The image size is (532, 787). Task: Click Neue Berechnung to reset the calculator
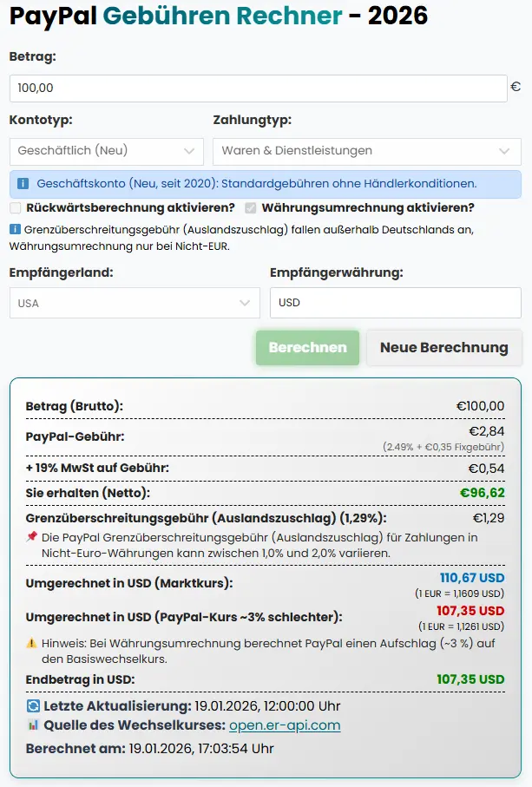click(443, 347)
